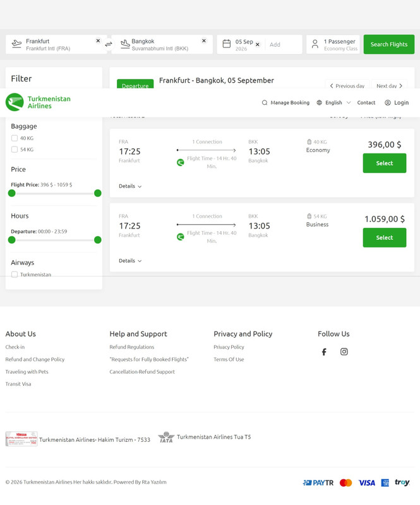Open the Privacy Policy link
420x505 pixels.
coord(229,347)
